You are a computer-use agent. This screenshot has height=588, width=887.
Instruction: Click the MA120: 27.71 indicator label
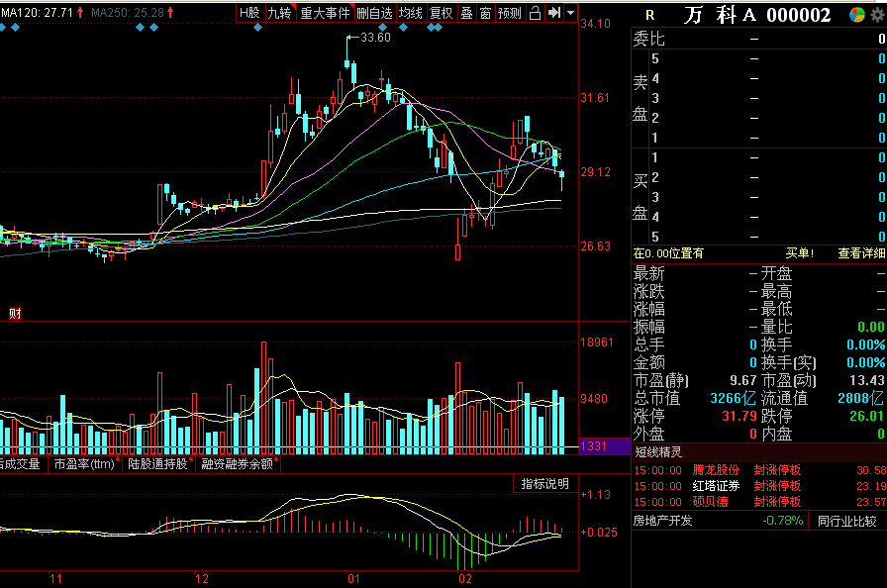38,13
